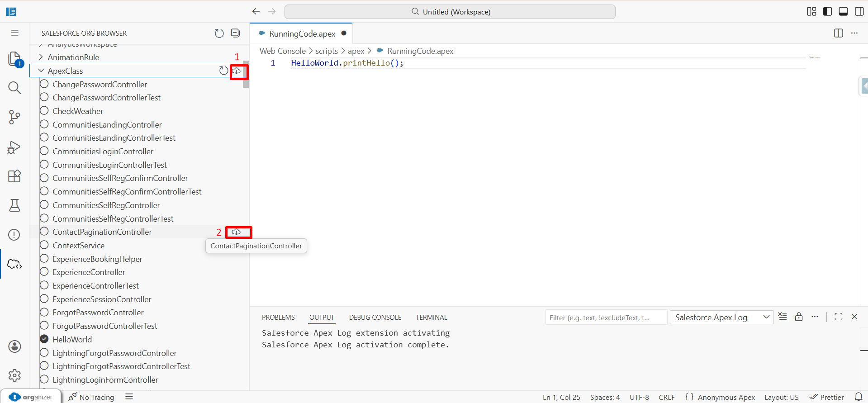This screenshot has height=403, width=868.
Task: Collapse all in Org Browser header
Action: tap(235, 33)
